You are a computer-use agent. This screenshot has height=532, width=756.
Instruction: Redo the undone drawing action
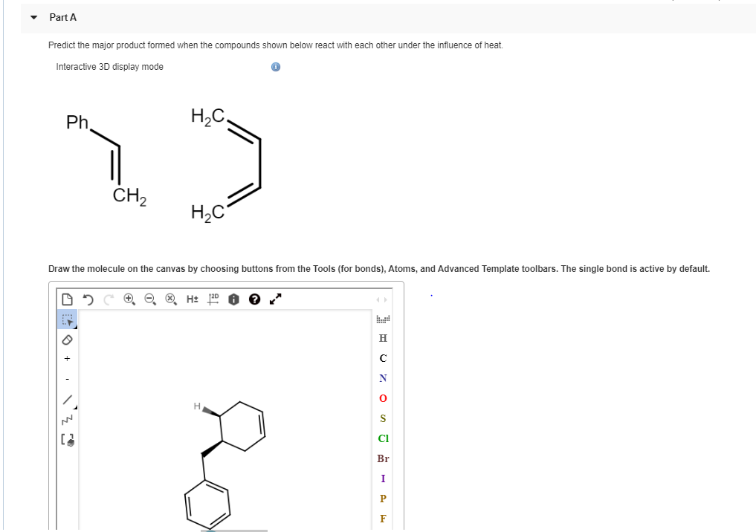coord(107,299)
